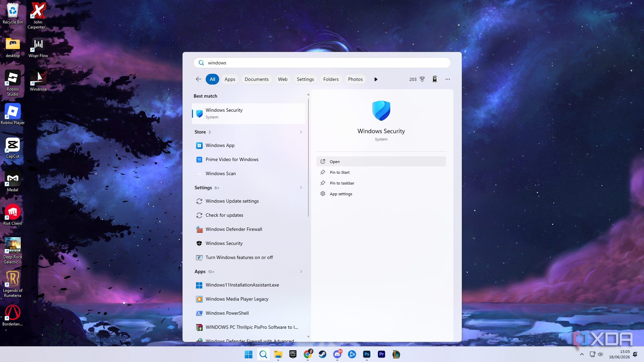Open Google Chrome from taskbar
This screenshot has height=362, width=644.
(308, 354)
